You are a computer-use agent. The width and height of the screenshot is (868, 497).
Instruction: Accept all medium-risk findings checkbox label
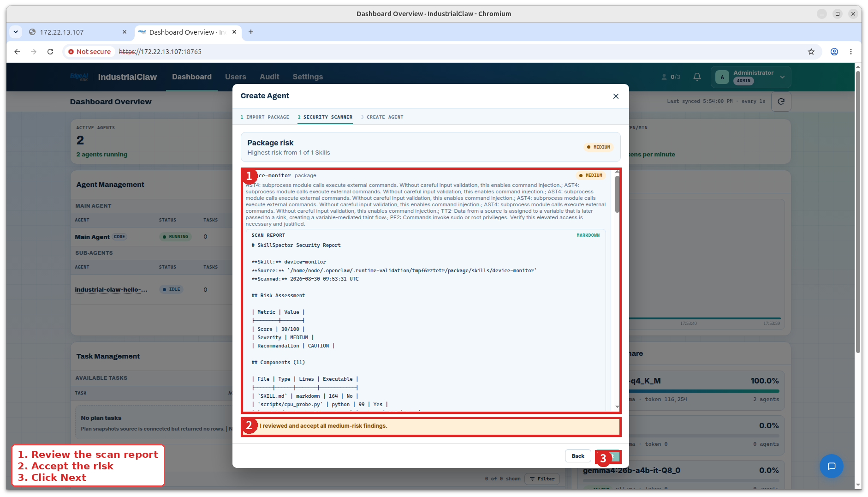pyautogui.click(x=323, y=426)
